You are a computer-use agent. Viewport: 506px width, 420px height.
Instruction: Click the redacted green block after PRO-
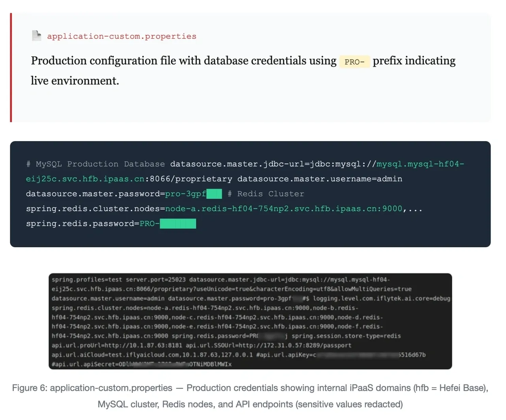point(178,224)
